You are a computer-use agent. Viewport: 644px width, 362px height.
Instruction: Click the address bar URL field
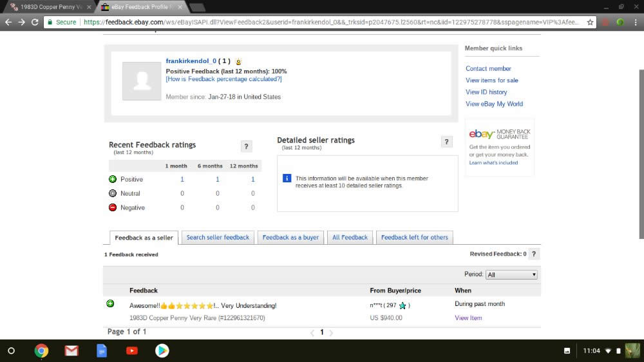point(330,22)
